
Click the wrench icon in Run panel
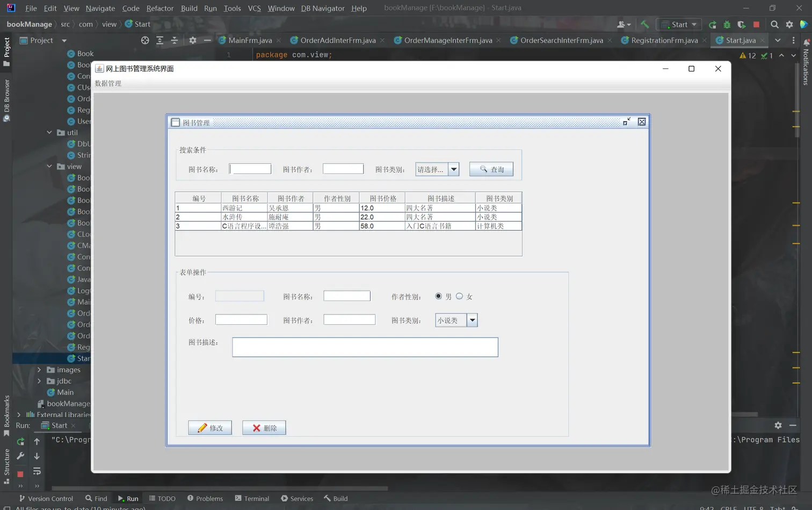coord(20,456)
